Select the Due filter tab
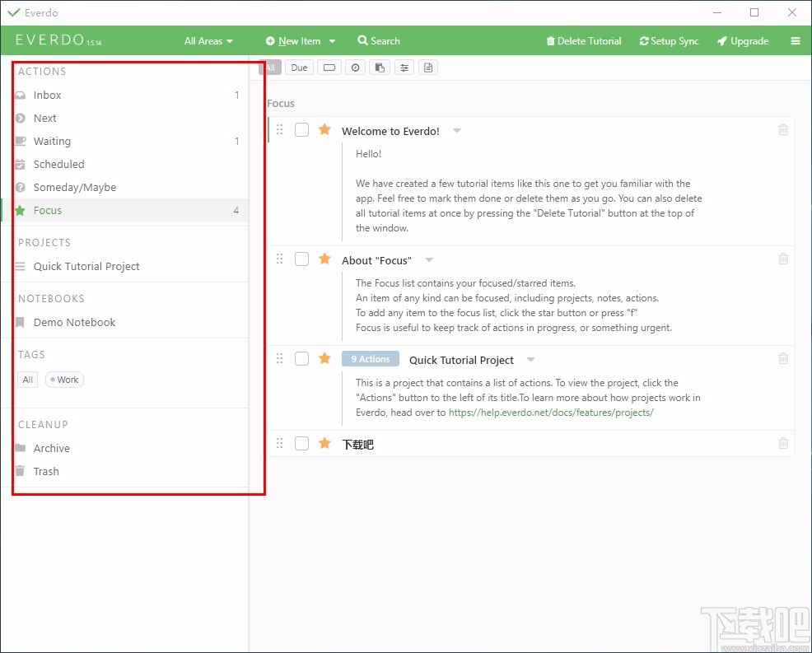The image size is (812, 653). tap(299, 68)
